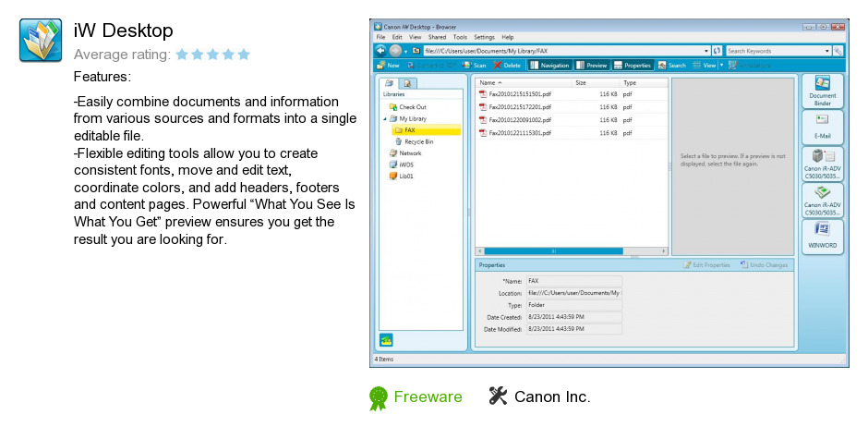Screen dimensions: 868x439
Task: Click Edit Properties in Properties pane
Action: coord(707,265)
